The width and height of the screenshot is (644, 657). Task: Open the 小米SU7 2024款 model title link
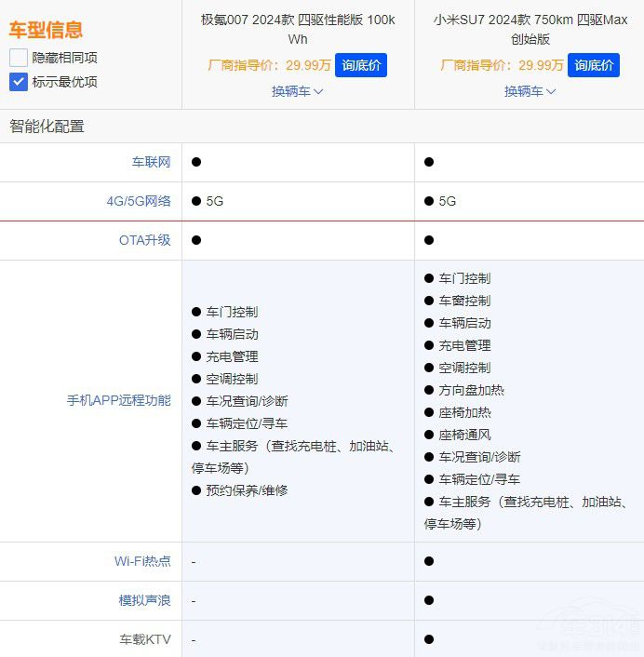pyautogui.click(x=530, y=29)
